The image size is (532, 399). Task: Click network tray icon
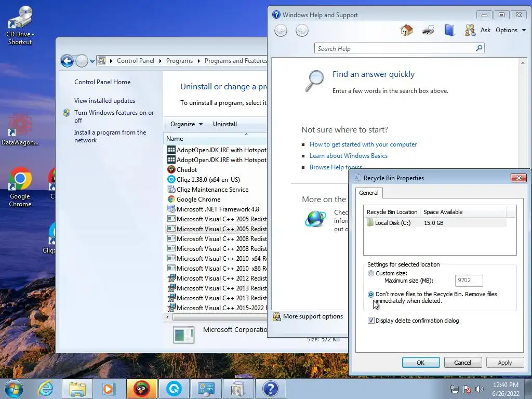coord(454,389)
